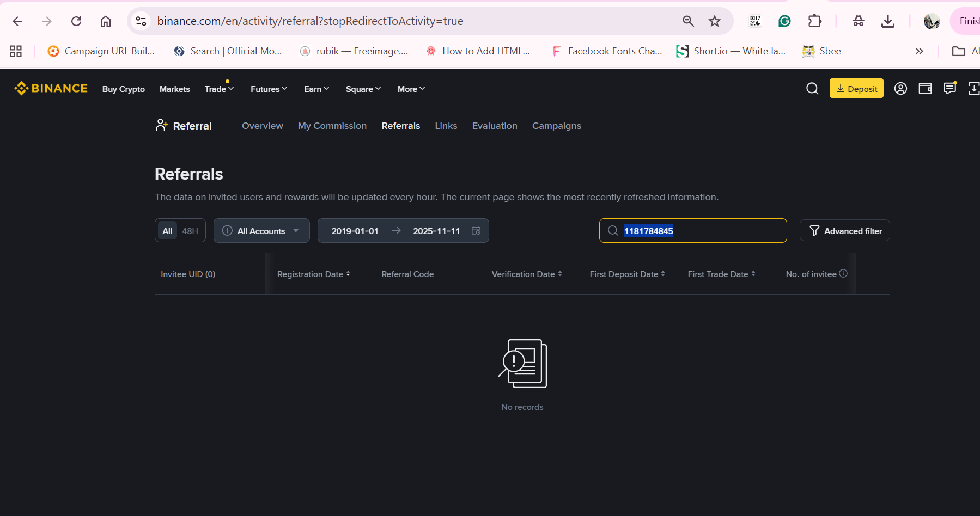
Task: Expand the Square dropdown menu
Action: pos(363,89)
